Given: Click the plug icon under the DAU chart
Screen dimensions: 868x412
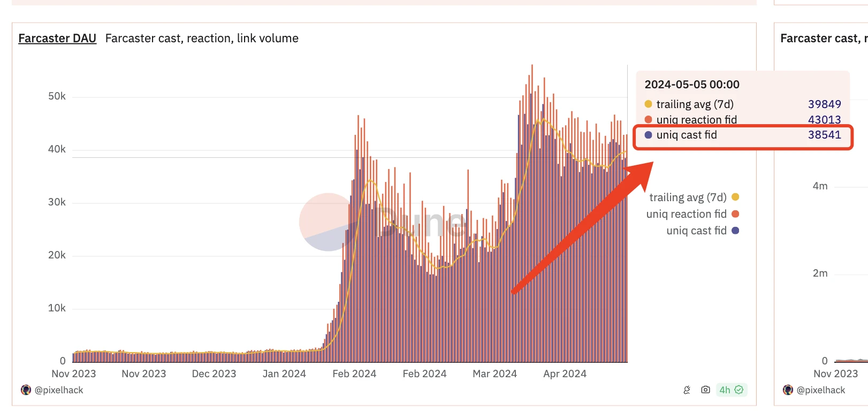Looking at the screenshot, I should 687,390.
